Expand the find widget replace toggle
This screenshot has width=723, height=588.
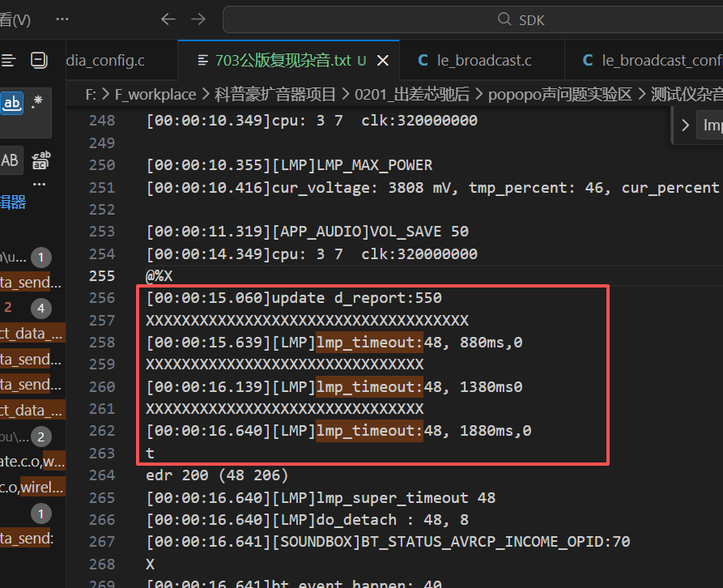[685, 125]
